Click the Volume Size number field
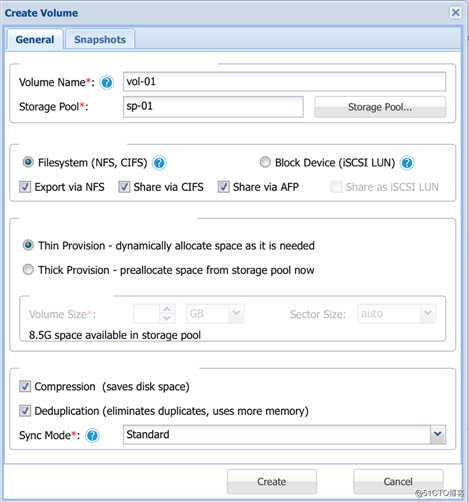469x502 pixels. click(146, 314)
